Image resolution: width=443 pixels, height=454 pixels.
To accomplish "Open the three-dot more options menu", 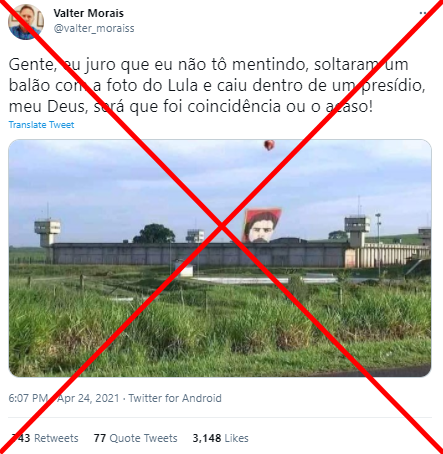I will pos(423,13).
